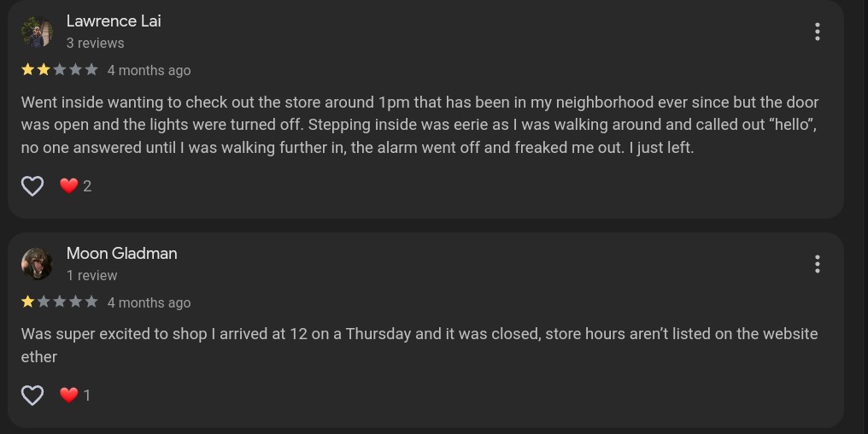Click '4 months ago' on Lawrence Lai's review
This screenshot has height=434, width=868.
point(149,70)
